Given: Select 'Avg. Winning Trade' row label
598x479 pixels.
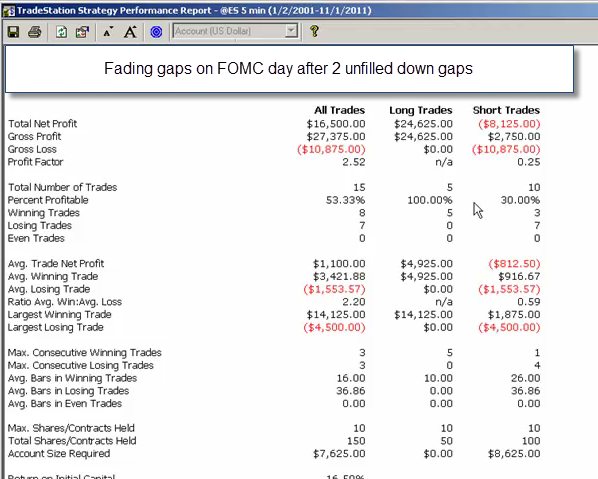Looking at the screenshot, I should (53, 276).
